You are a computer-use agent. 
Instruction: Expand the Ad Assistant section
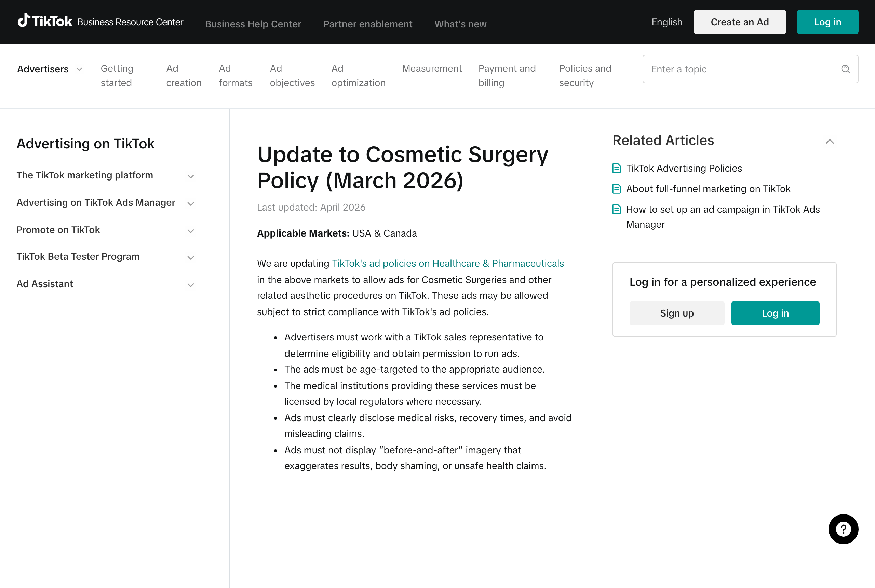tap(190, 285)
